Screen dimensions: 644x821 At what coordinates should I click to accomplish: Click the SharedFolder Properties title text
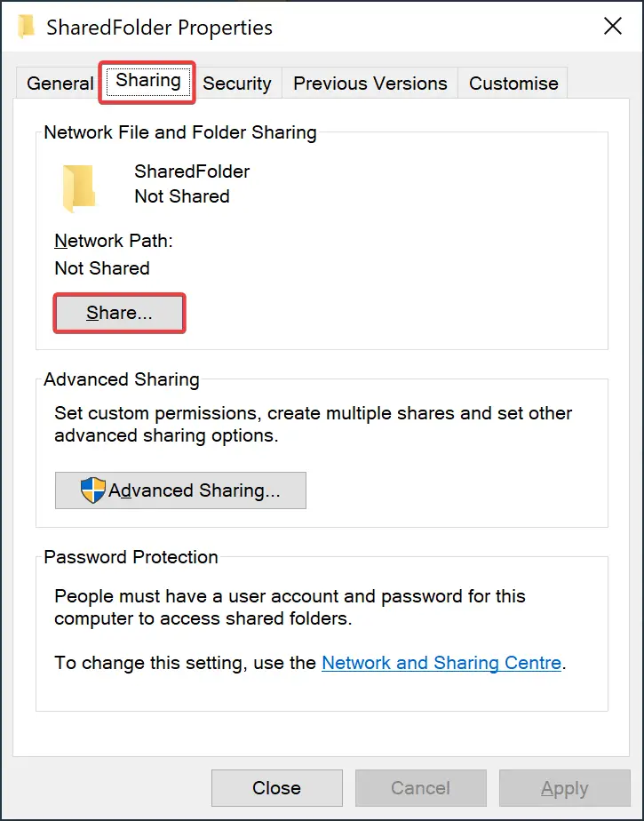click(159, 28)
